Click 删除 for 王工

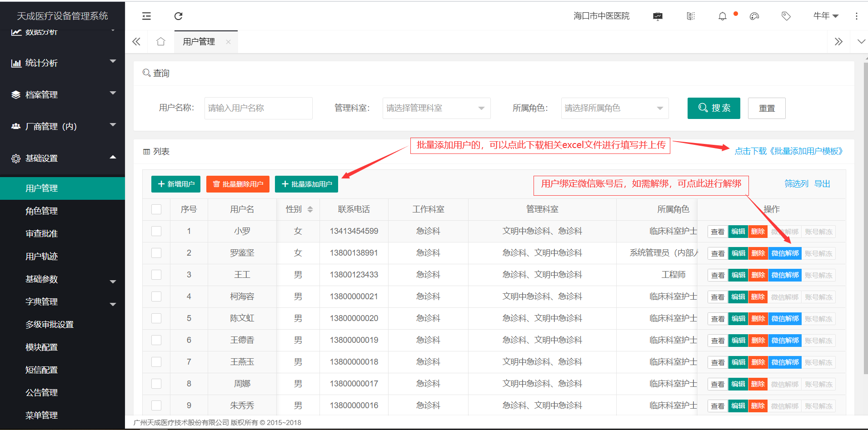coord(758,275)
